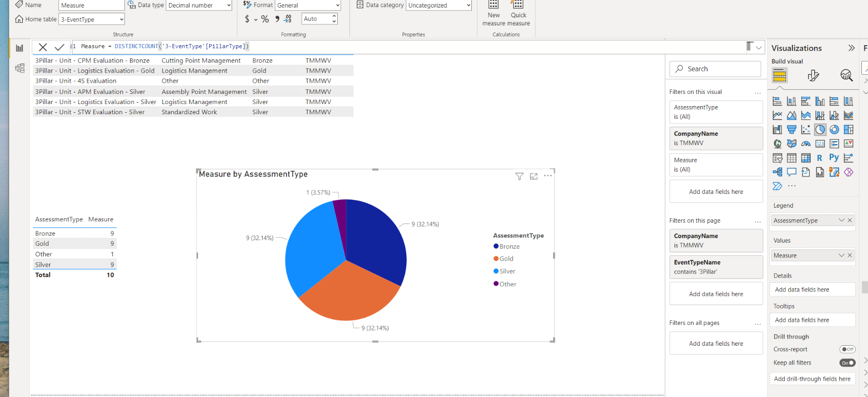
Task: Expand the formula bar chevron
Action: [759, 47]
